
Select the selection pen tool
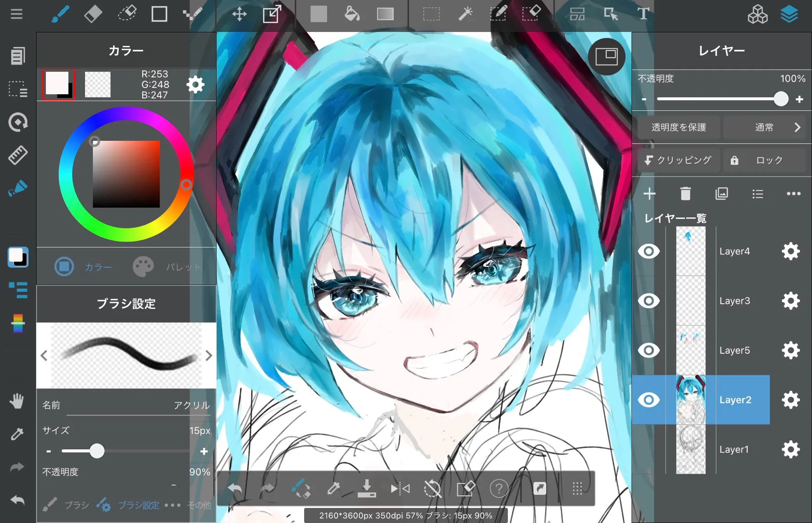pyautogui.click(x=498, y=14)
